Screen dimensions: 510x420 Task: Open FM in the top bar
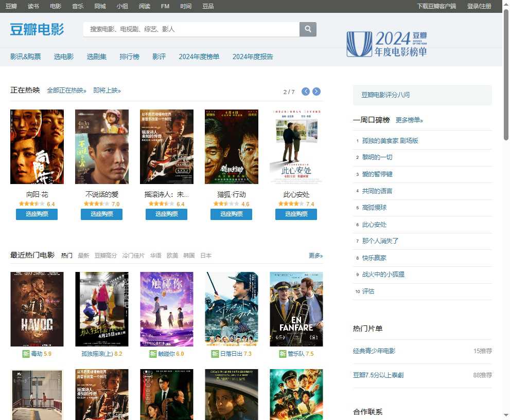pos(165,6)
